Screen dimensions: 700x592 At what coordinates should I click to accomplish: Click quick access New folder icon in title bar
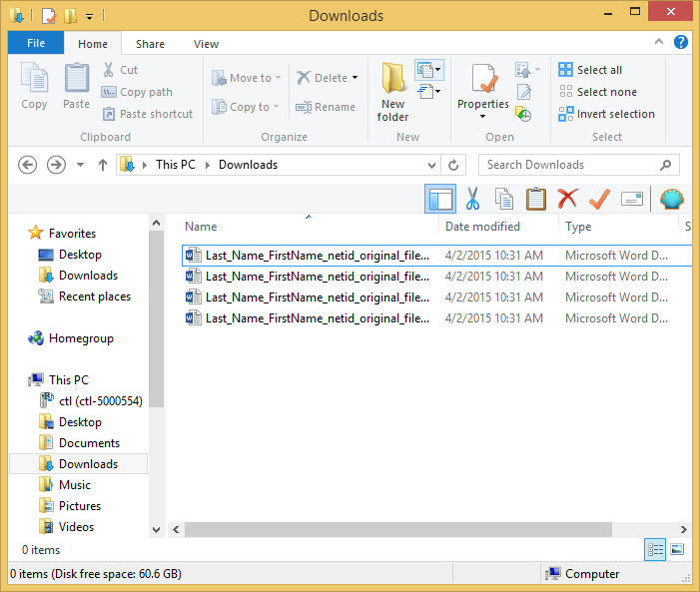click(x=70, y=16)
